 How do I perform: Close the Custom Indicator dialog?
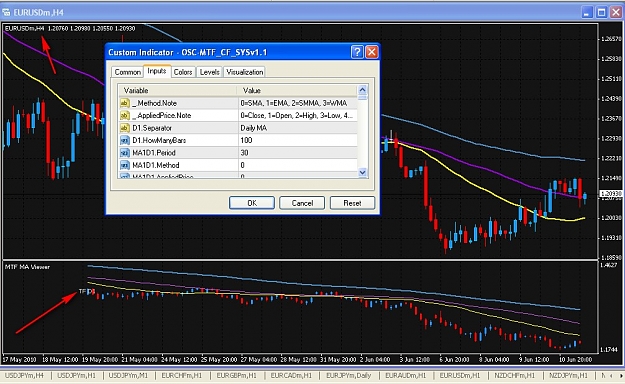coord(371,52)
